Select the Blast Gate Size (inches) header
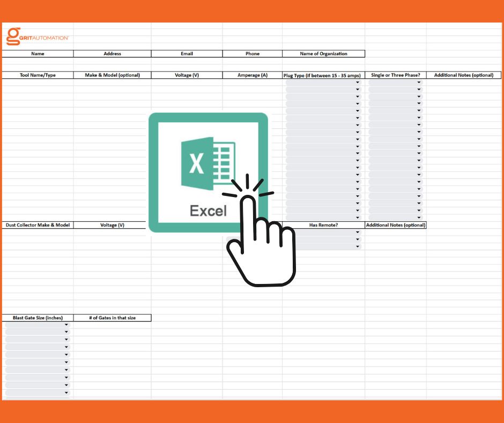The image size is (504, 423). point(38,318)
